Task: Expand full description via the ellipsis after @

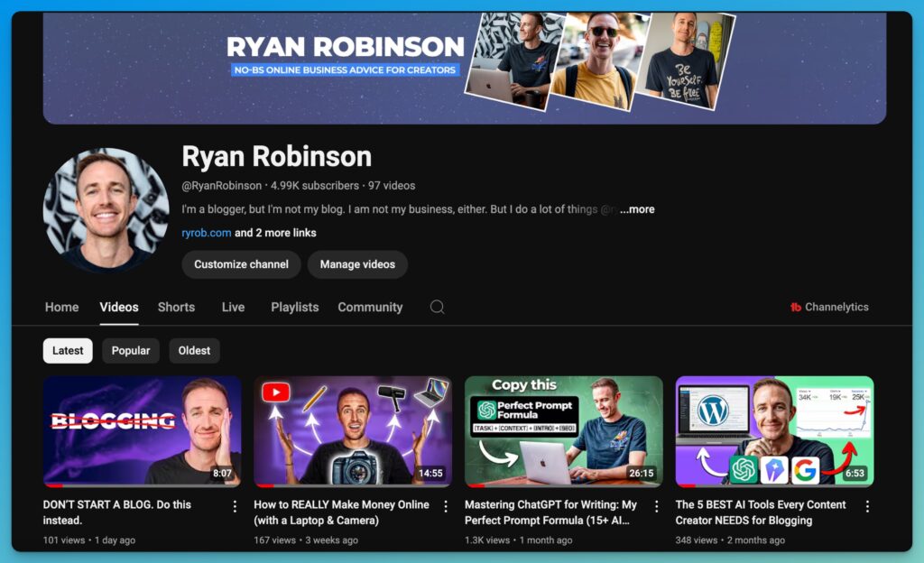Action: click(637, 208)
